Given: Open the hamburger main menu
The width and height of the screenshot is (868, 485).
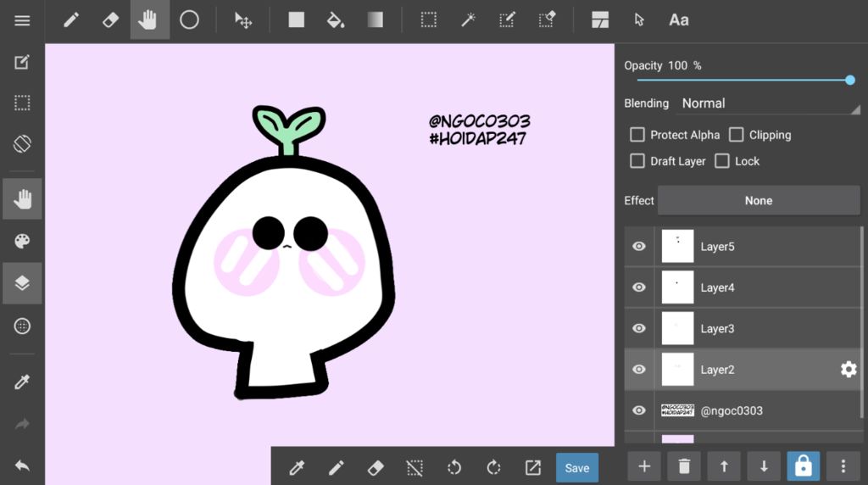Looking at the screenshot, I should pos(22,20).
